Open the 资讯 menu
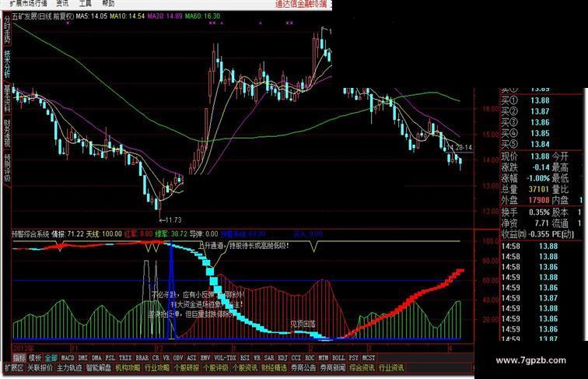 62,3
